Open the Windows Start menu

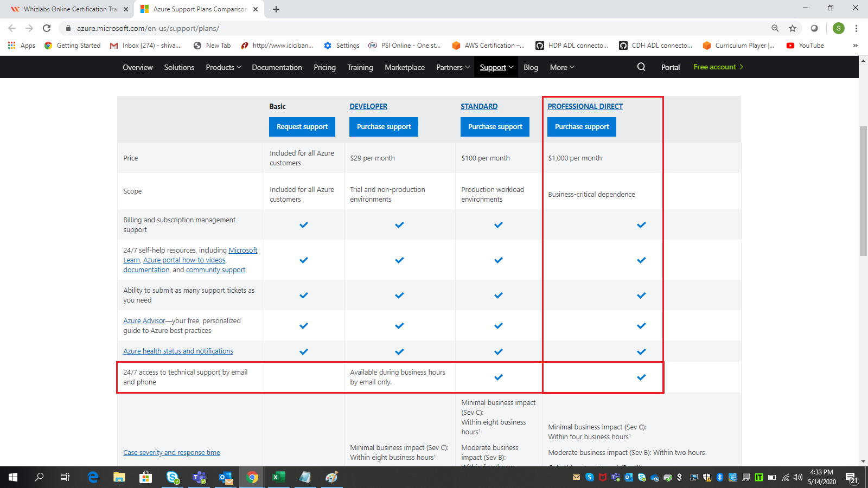[13, 477]
